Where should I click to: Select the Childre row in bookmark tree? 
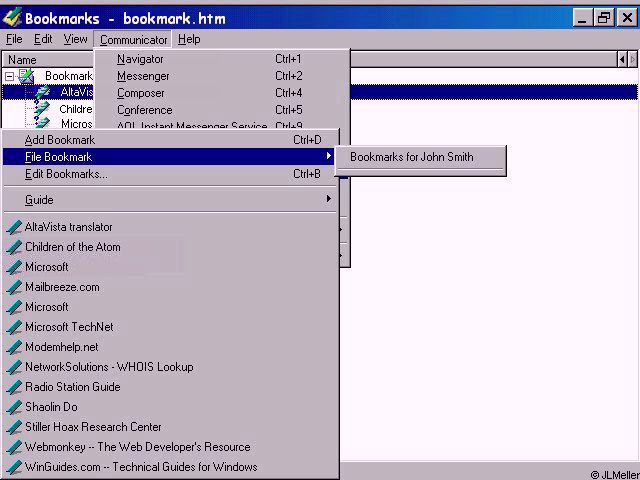pos(76,109)
